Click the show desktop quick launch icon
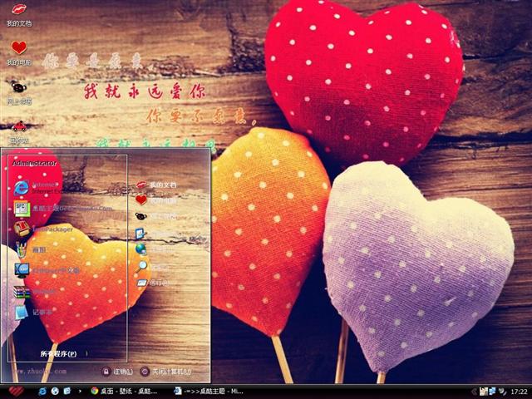 coord(67,392)
